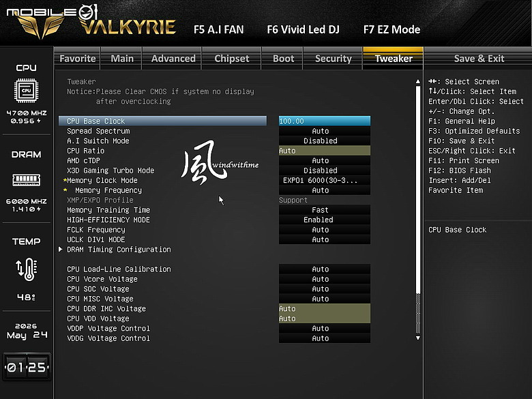Viewport: 532px width, 399px height.
Task: Open Memory Clock Mode EXPO1 dropdown
Action: point(325,180)
